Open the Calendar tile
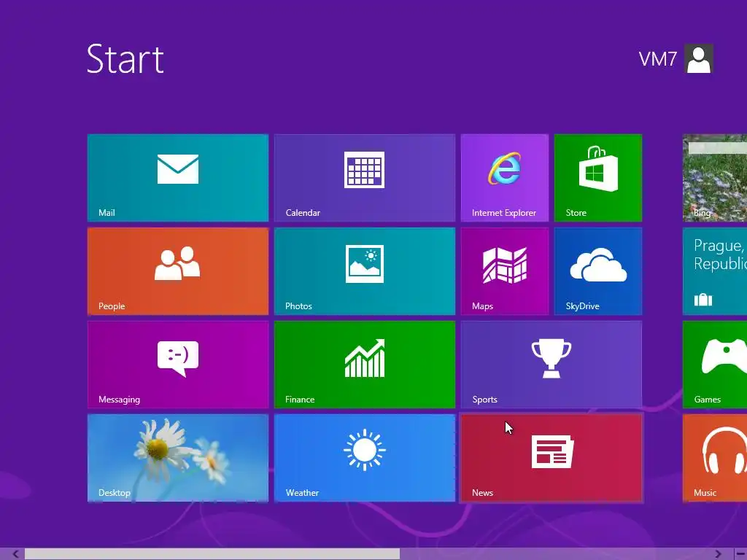Viewport: 747px width, 560px height. 365,178
